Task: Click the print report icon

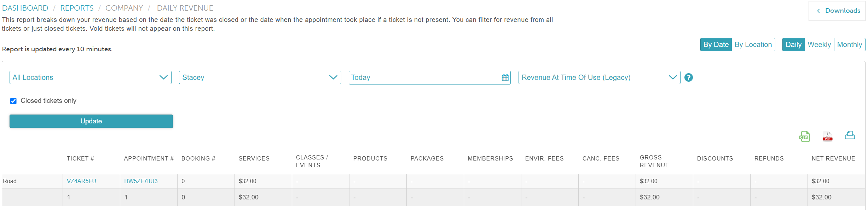Action: pyautogui.click(x=850, y=135)
